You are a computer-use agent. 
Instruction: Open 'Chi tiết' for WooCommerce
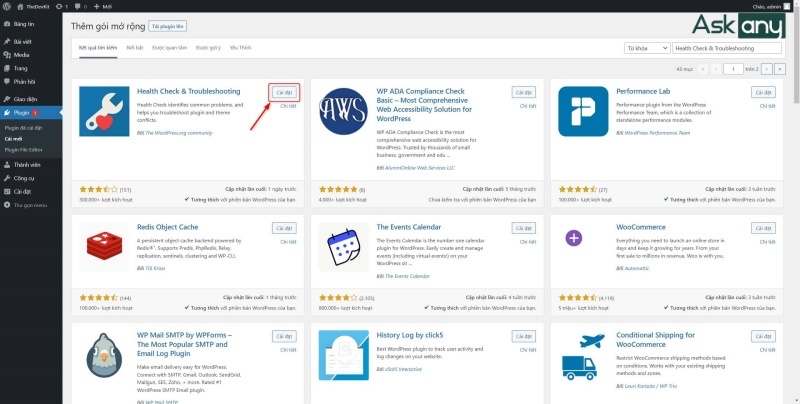767,242
